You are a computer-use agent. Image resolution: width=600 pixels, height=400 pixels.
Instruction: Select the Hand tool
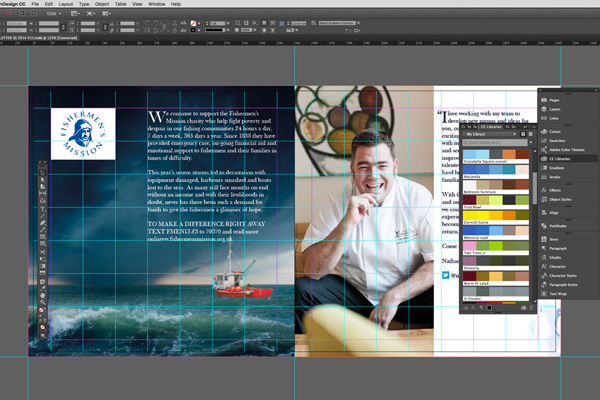tap(42, 295)
